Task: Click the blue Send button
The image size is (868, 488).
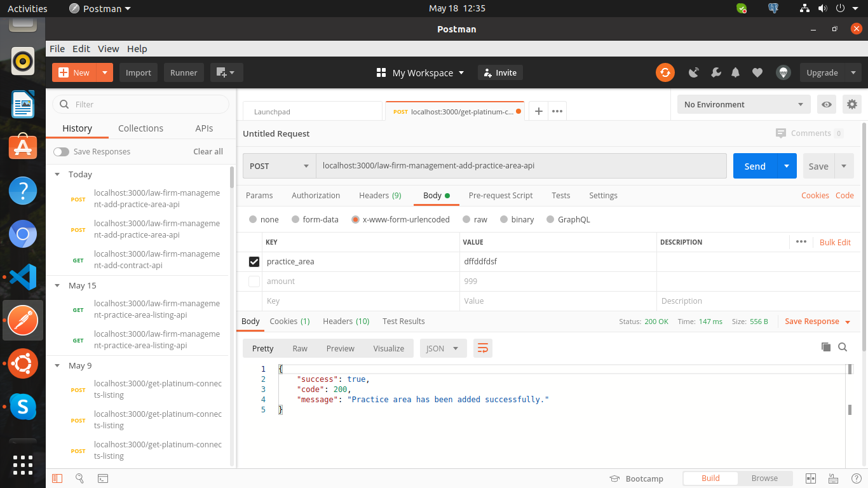Action: [x=754, y=166]
